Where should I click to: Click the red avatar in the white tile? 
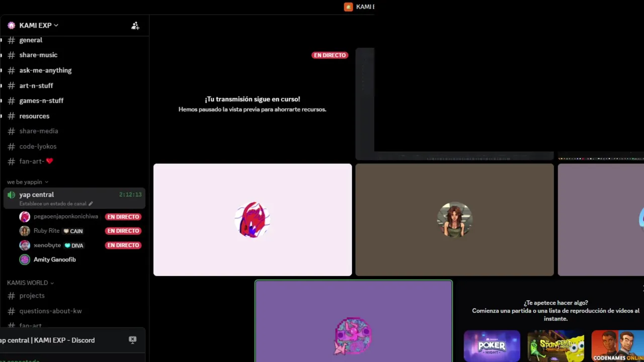253,220
